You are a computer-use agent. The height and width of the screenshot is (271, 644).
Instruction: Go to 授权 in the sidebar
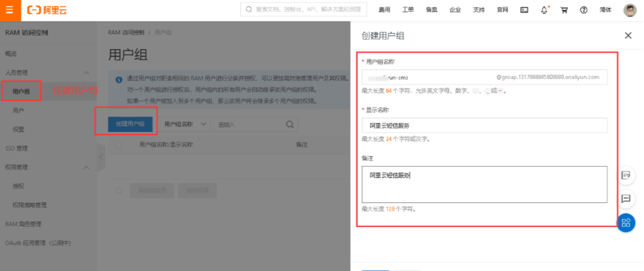[18, 186]
